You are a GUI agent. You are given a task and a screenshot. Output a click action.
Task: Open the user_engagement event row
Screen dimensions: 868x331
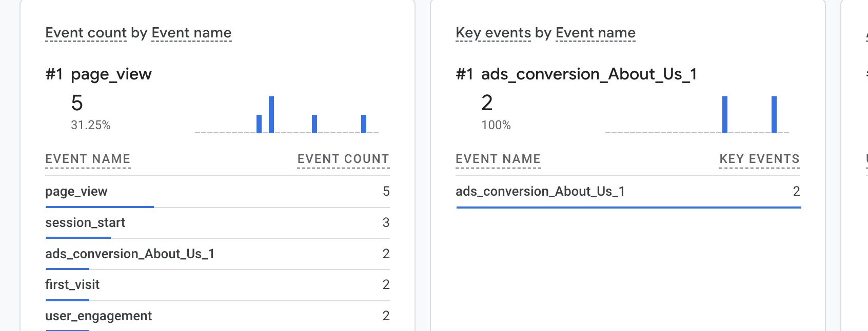point(98,316)
